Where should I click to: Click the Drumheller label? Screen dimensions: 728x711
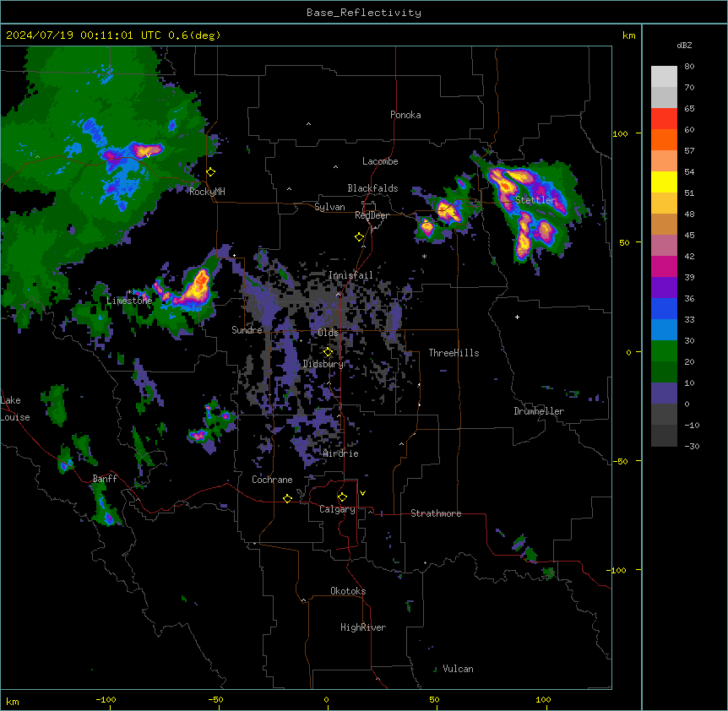(539, 411)
